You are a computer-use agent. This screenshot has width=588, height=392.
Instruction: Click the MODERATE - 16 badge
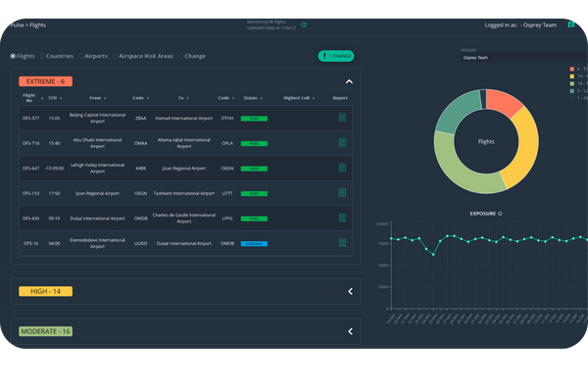click(x=45, y=331)
